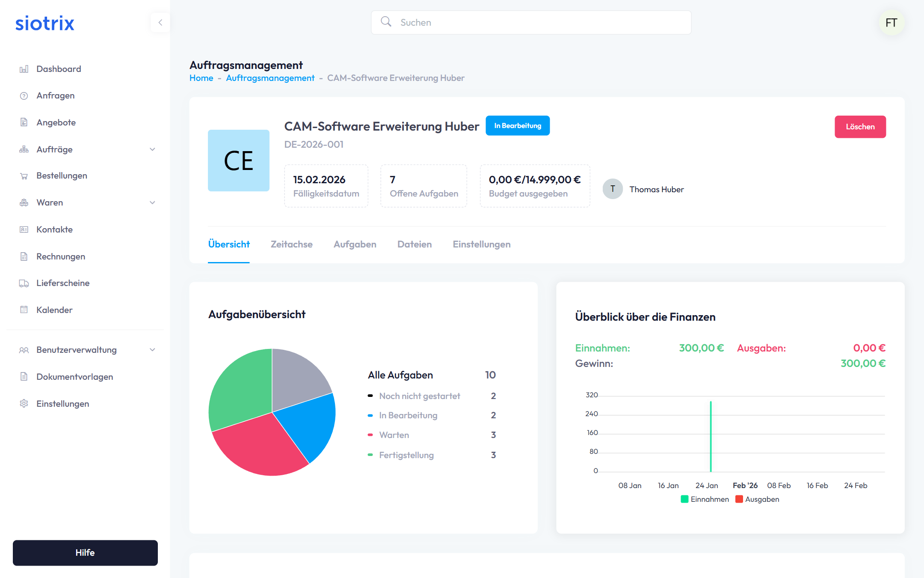Viewport: 924px width, 578px height.
Task: Click the Anfragen question mark icon
Action: [x=24, y=96]
